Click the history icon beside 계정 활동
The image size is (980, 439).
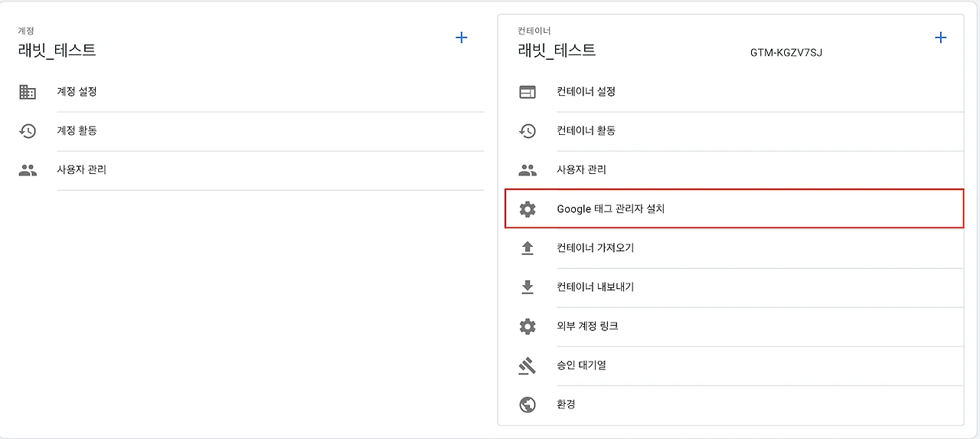[28, 131]
